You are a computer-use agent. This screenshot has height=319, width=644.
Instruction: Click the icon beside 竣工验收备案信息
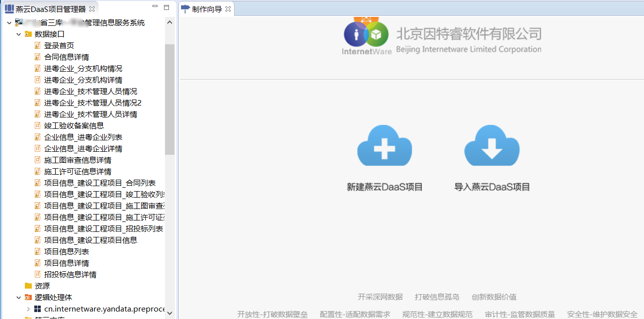pyautogui.click(x=37, y=125)
